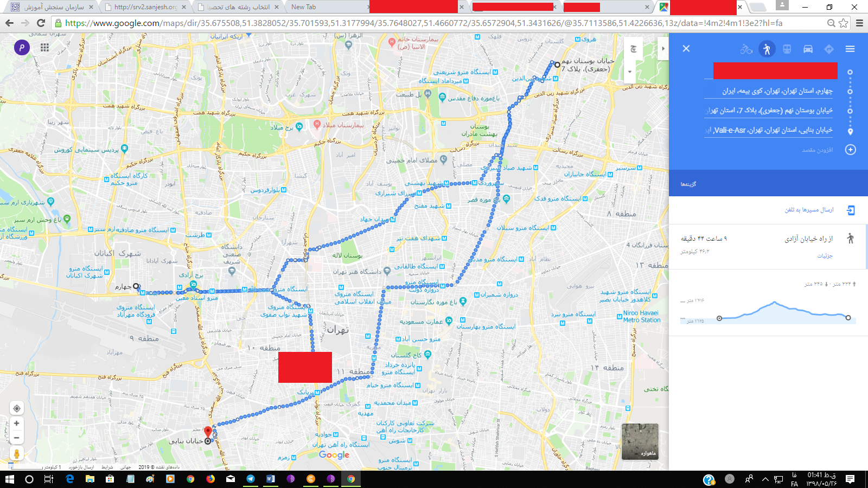Click 'ارسال مسیرها به تلفن' link
868x488 pixels.
point(809,210)
